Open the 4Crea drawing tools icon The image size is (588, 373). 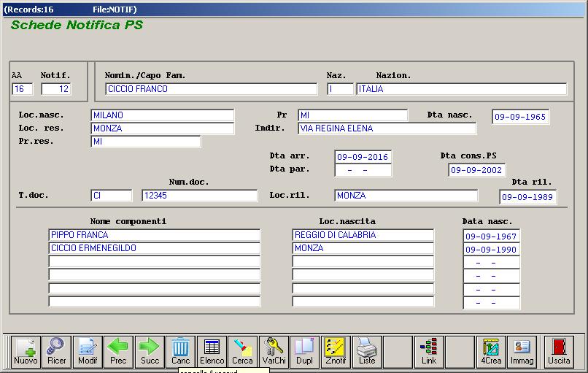point(491,351)
